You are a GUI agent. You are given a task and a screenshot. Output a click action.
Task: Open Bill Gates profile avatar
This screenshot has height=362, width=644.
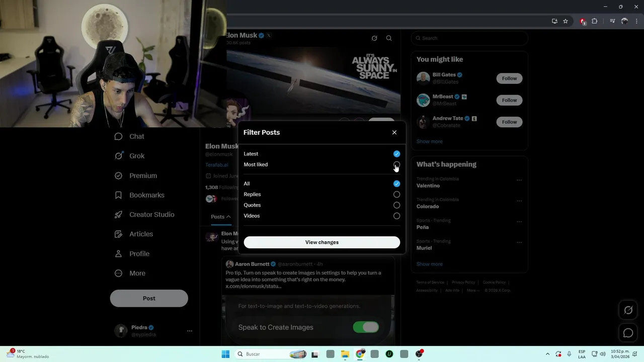pyautogui.click(x=423, y=78)
